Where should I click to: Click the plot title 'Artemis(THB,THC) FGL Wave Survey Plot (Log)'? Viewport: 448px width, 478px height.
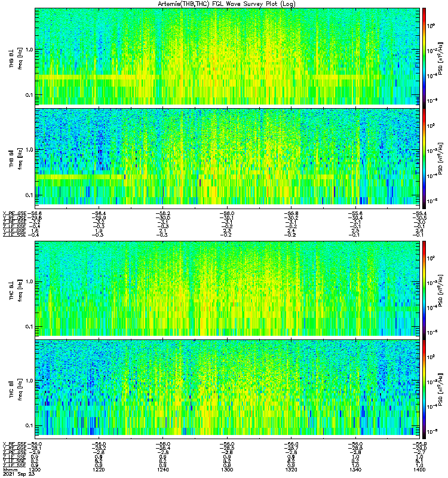click(226, 4)
